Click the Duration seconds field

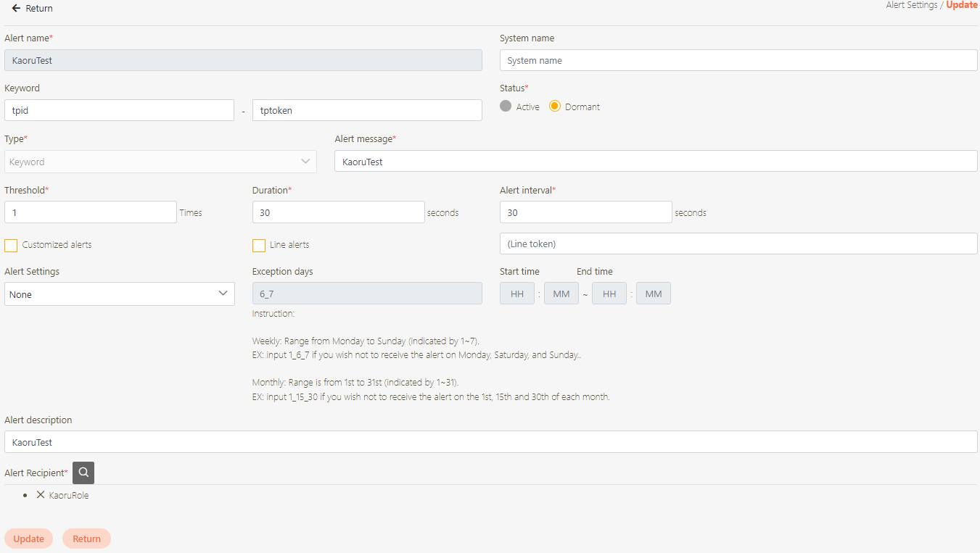[x=338, y=212]
